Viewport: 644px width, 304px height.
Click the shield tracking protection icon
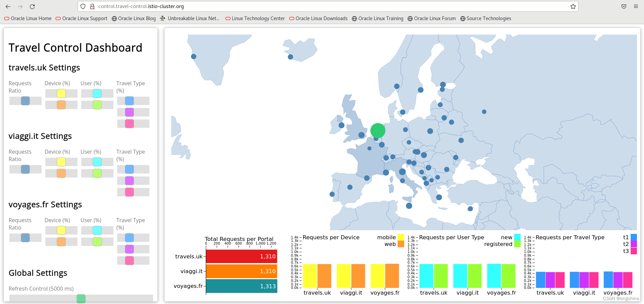pyautogui.click(x=83, y=6)
